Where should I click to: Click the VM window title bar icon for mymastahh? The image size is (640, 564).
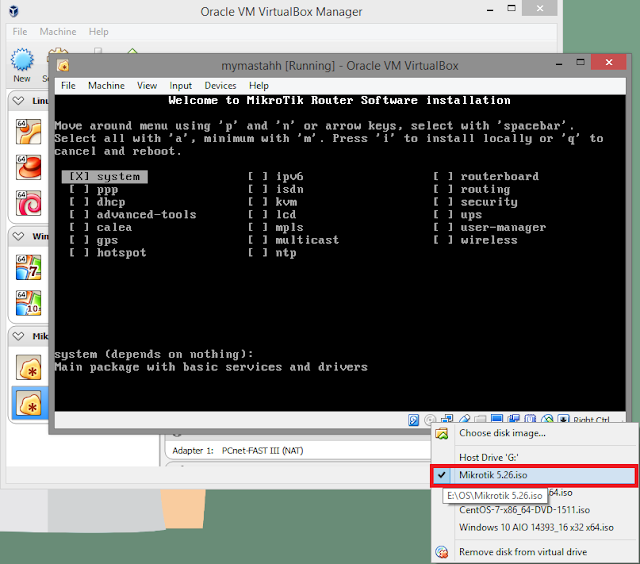[63, 65]
